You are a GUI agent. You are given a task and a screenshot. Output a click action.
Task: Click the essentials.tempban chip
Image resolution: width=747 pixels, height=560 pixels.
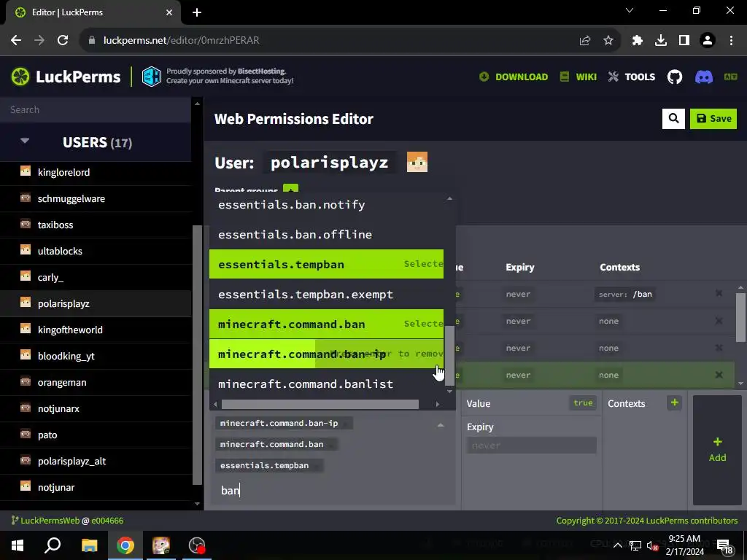[x=269, y=465]
